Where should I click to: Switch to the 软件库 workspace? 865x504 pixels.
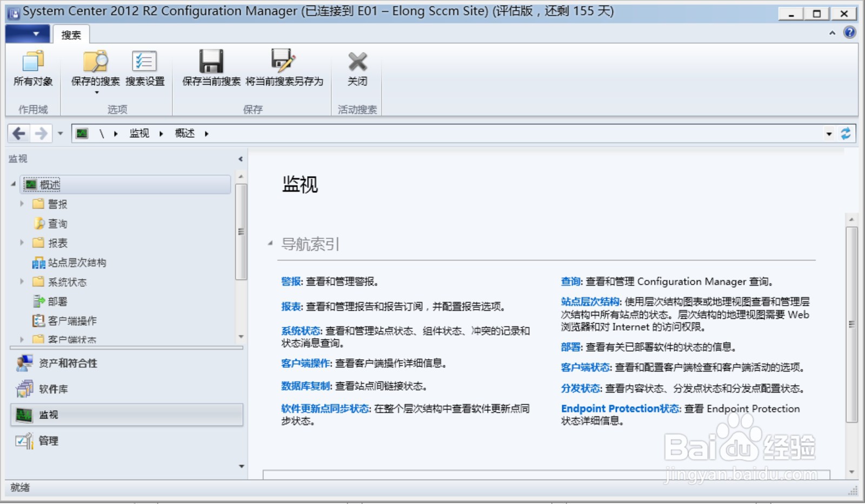52,388
